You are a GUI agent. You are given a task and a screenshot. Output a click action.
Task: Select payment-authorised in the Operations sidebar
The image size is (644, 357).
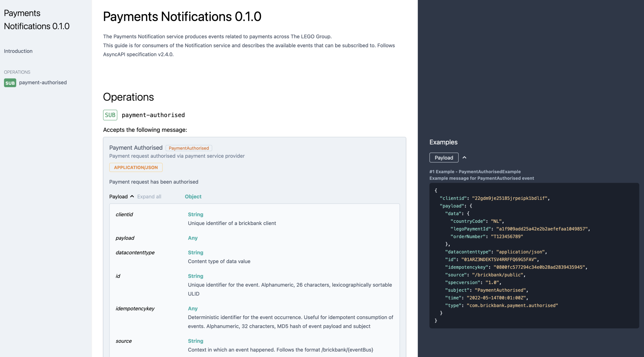click(x=43, y=83)
